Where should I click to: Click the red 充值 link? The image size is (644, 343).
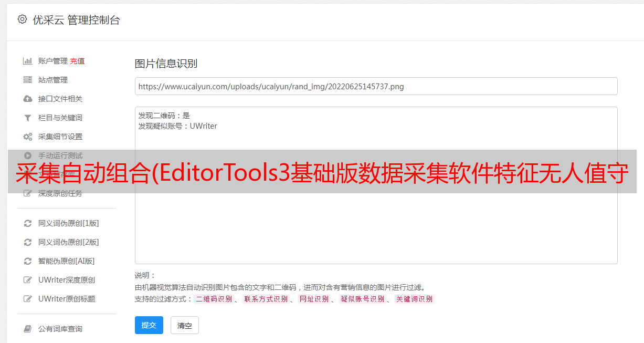click(77, 61)
